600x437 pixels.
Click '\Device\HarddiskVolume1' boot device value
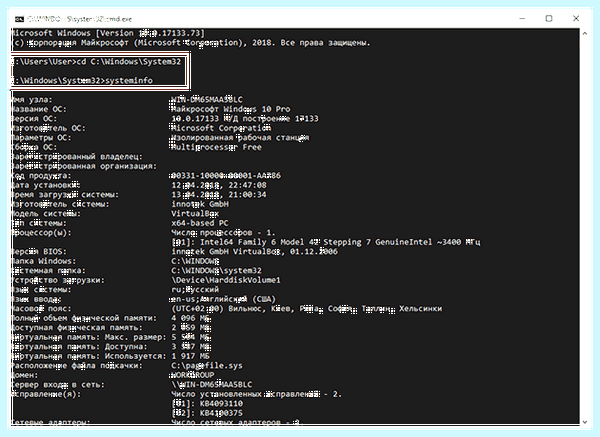coord(226,280)
